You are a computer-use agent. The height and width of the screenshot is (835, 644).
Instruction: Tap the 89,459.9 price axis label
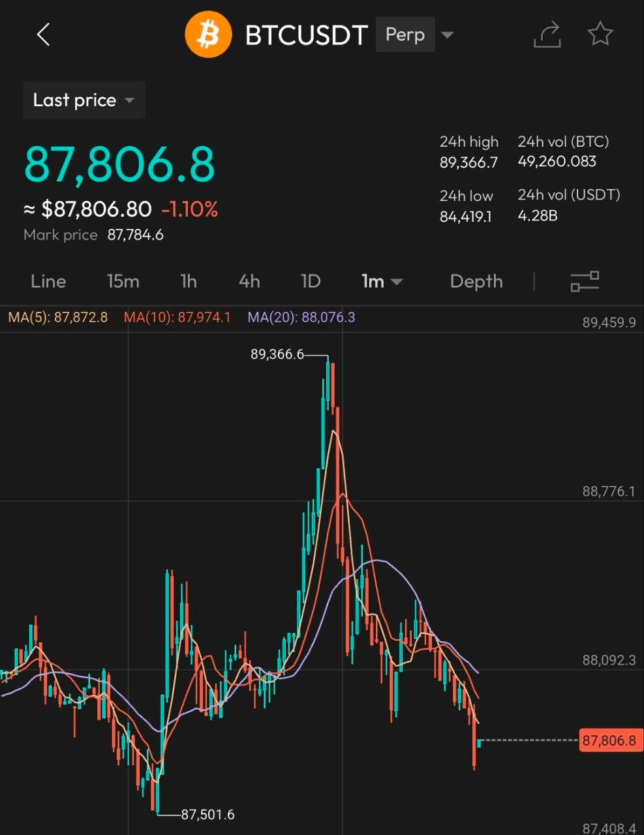(x=609, y=322)
